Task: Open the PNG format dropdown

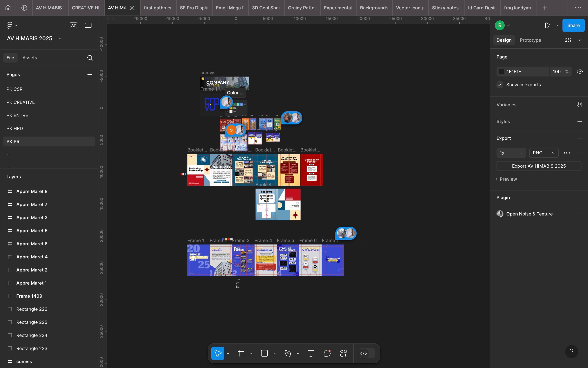Action: point(544,153)
